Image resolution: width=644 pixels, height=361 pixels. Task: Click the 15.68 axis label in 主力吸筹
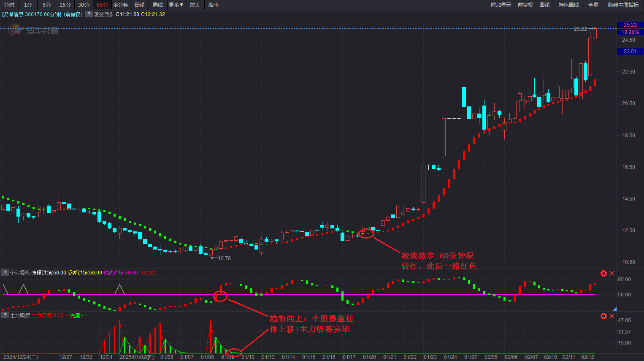point(624,343)
